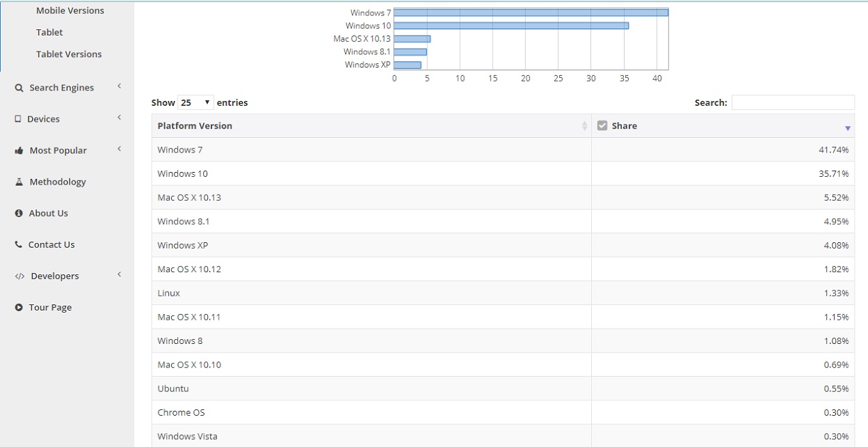Screen dimensions: 868x447
Task: Select the Windows 8.1 table cell
Action: 371,221
